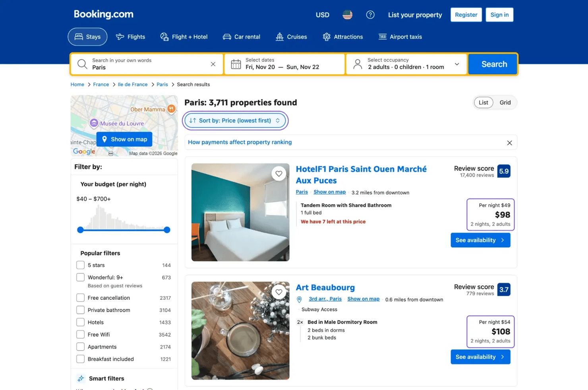Open the Attractions tab

point(343,37)
